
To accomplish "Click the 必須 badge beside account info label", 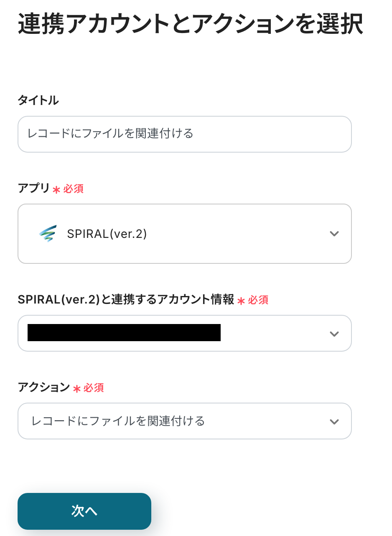I will tap(258, 300).
